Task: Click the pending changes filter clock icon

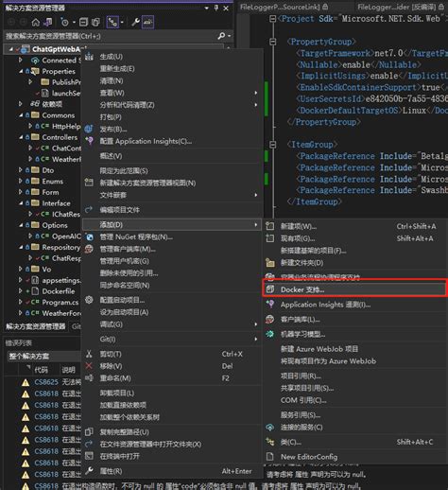Action: pyautogui.click(x=64, y=23)
